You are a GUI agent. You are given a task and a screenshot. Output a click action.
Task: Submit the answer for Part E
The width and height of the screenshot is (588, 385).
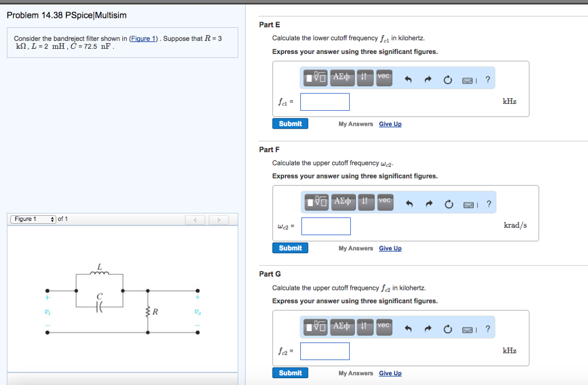[290, 123]
